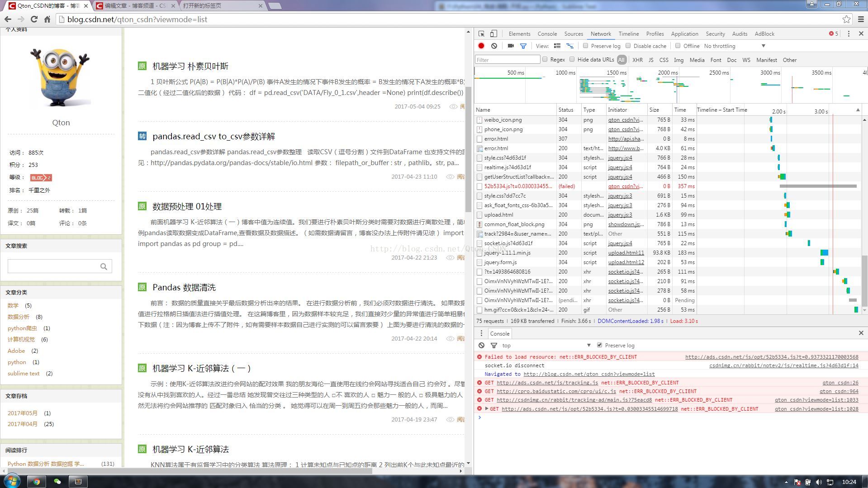The height and width of the screenshot is (488, 868).
Task: Open the console context dropdown showing top
Action: [546, 345]
